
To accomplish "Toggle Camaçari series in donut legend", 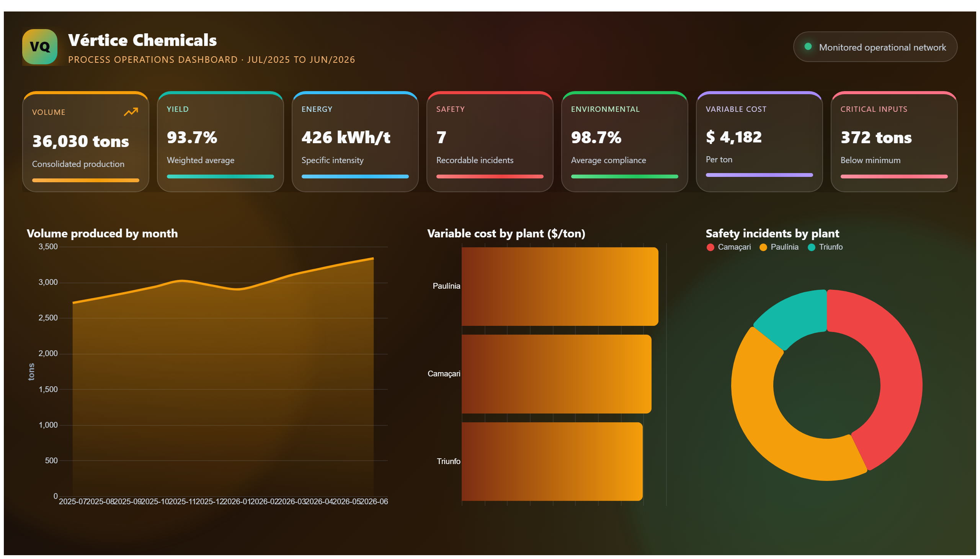I will [728, 247].
